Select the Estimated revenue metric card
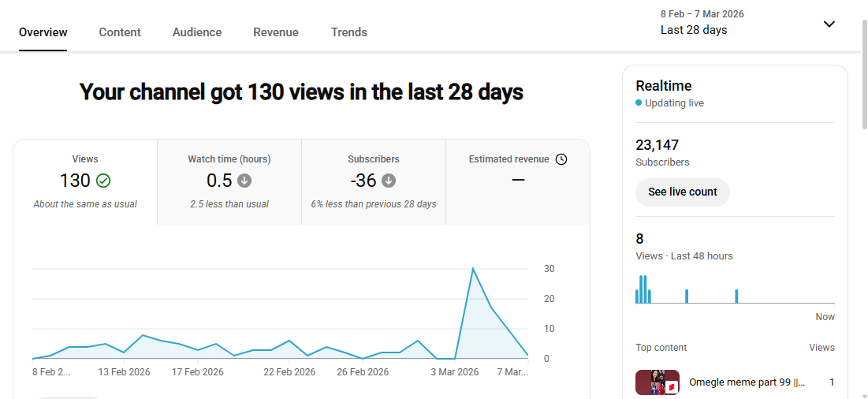Image resolution: width=868 pixels, height=399 pixels. (x=518, y=182)
